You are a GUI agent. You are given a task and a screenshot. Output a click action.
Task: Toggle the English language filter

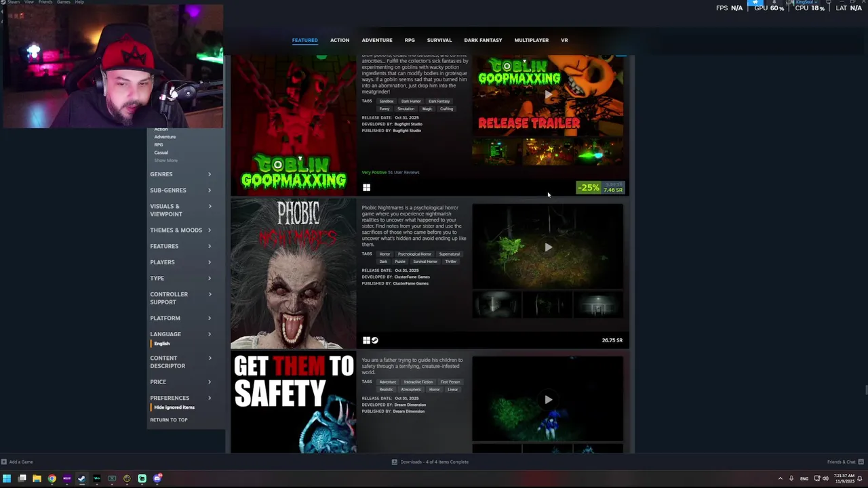(x=161, y=344)
